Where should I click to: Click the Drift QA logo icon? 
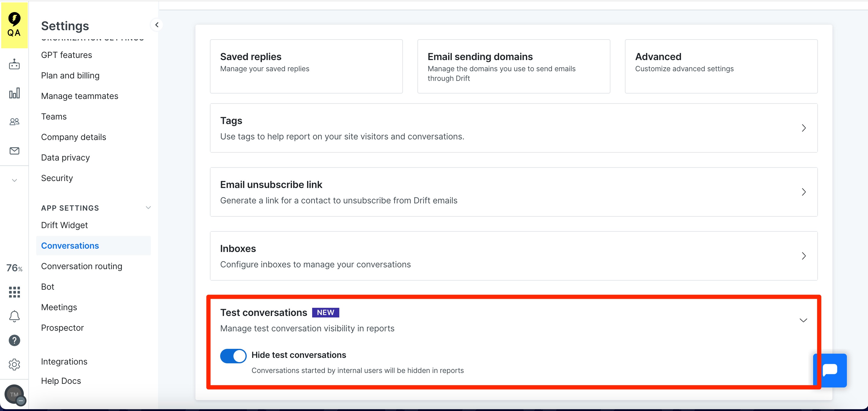[x=14, y=25]
